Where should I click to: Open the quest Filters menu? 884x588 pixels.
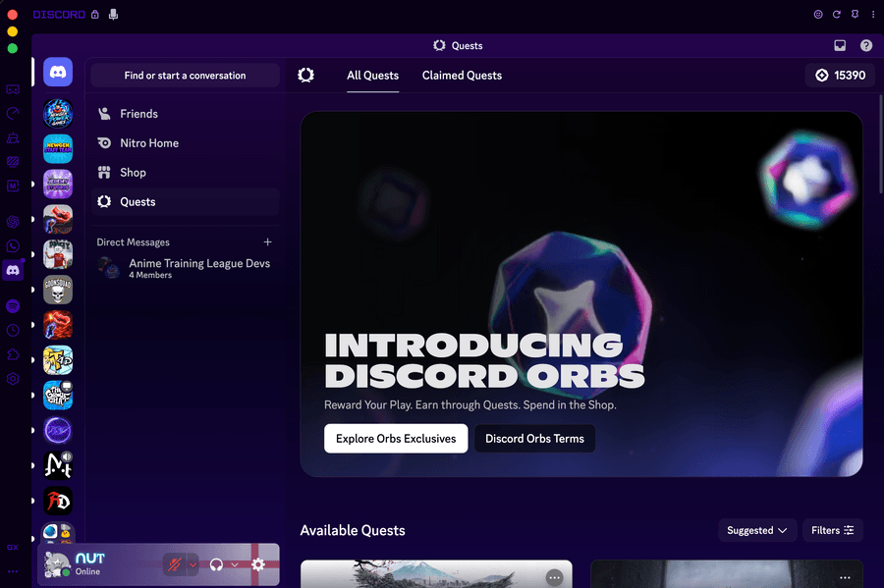click(x=832, y=530)
